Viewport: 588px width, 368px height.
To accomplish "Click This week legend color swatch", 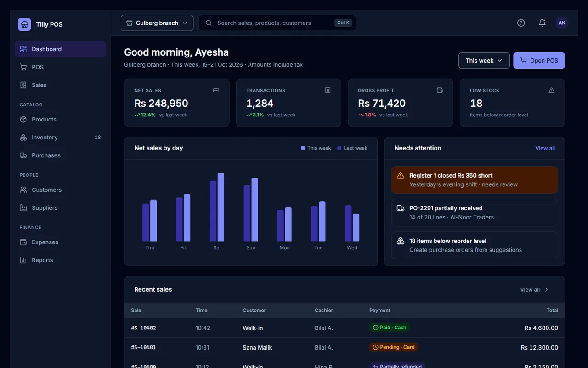I will click(x=303, y=148).
